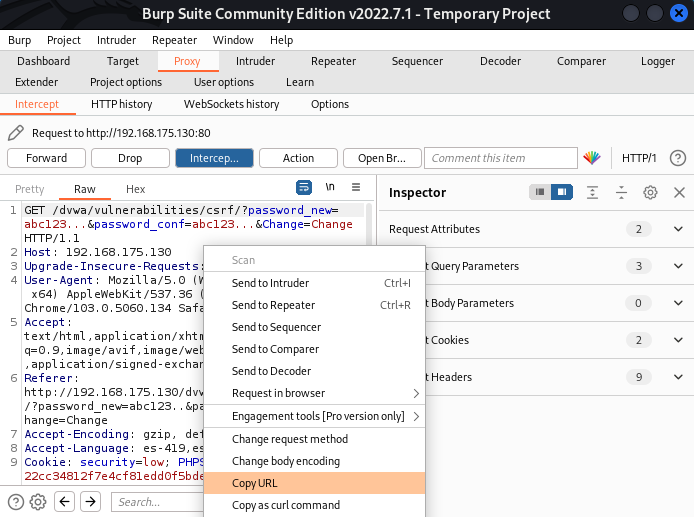The image size is (694, 517).
Task: Select Change request method
Action: pyautogui.click(x=314, y=439)
